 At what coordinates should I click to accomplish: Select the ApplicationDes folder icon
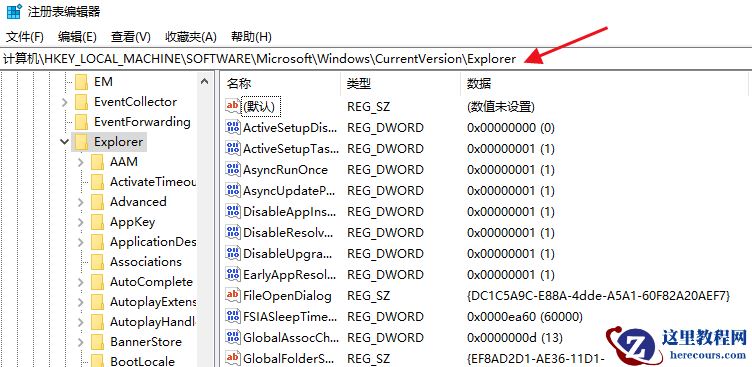[97, 242]
